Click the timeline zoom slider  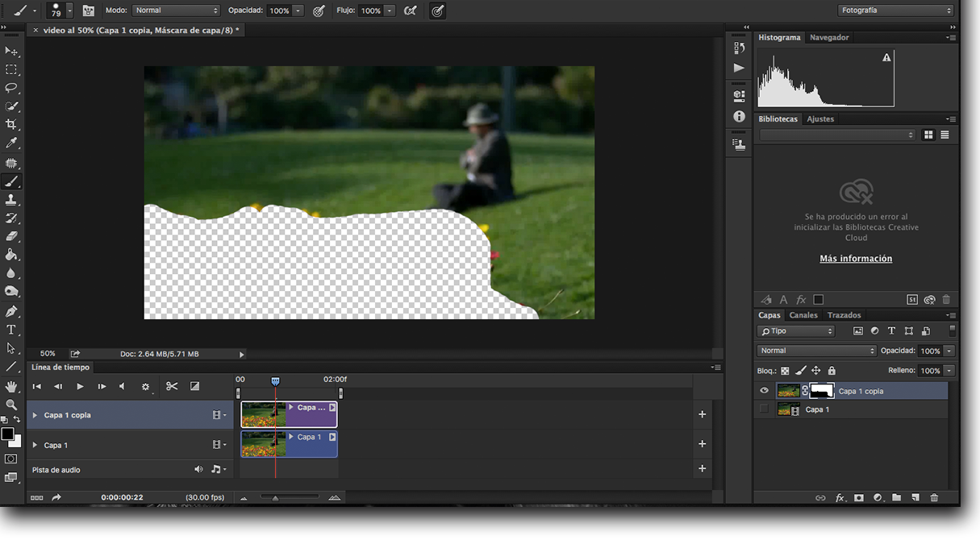pos(276,498)
